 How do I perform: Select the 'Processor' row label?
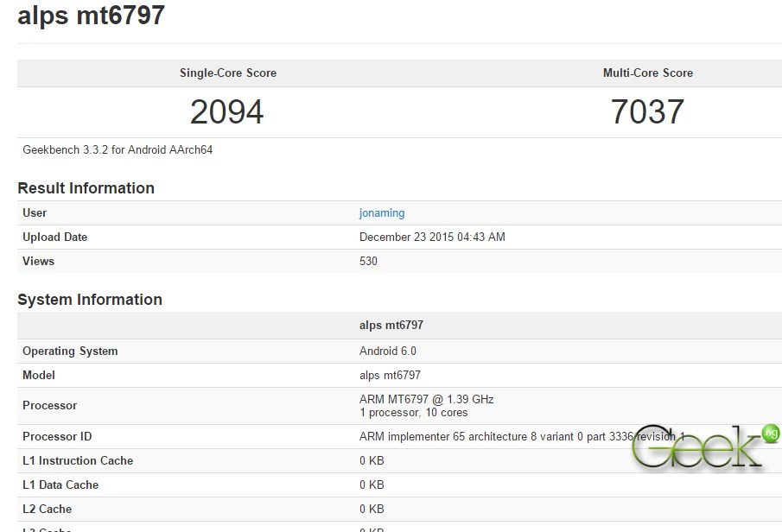[x=50, y=405]
